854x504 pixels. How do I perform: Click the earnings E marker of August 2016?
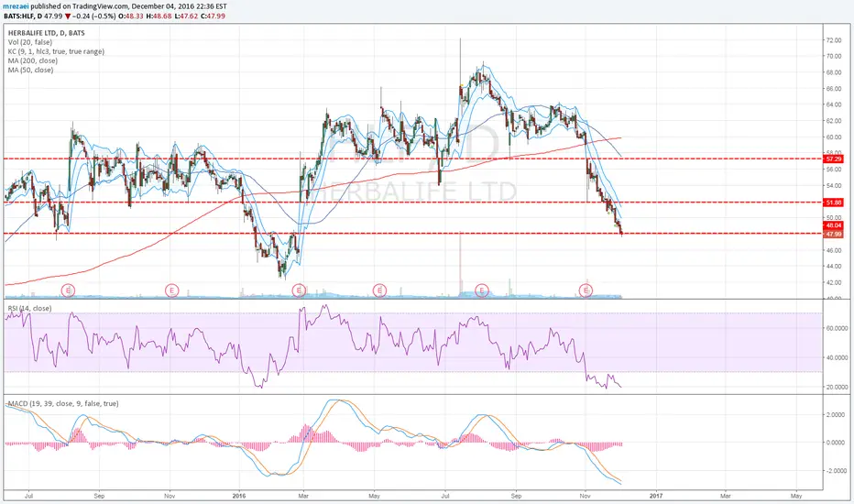481,290
